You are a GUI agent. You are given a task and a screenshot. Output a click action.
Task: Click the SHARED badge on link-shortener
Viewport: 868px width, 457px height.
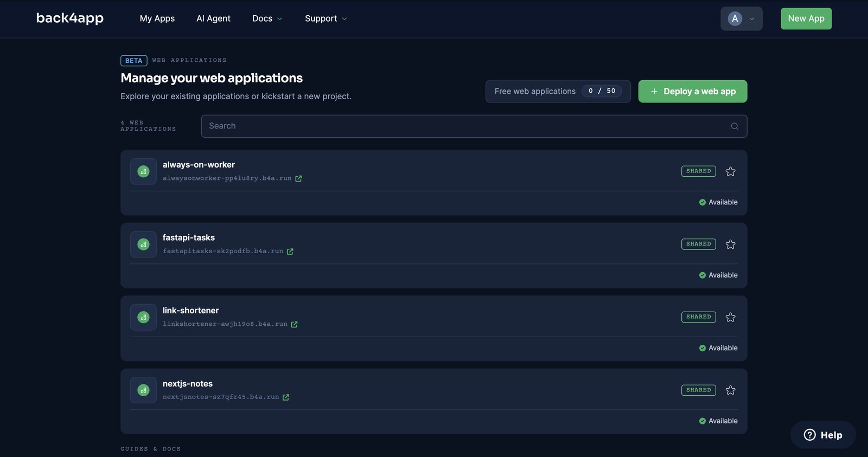pyautogui.click(x=699, y=317)
